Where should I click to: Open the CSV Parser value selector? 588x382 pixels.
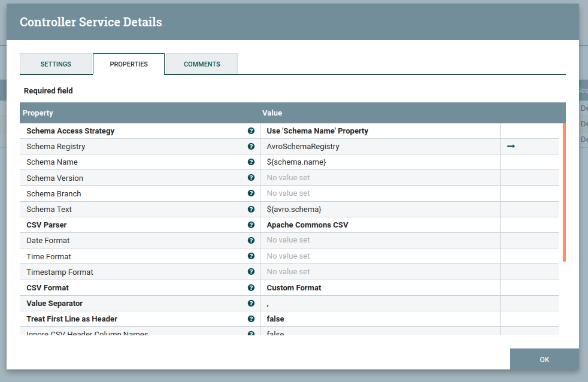click(380, 225)
